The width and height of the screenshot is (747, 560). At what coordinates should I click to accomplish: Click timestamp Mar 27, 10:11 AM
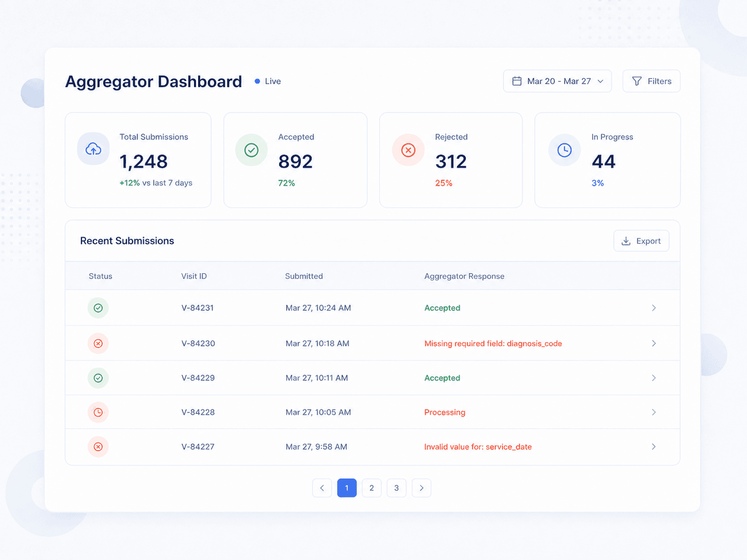[x=317, y=378]
